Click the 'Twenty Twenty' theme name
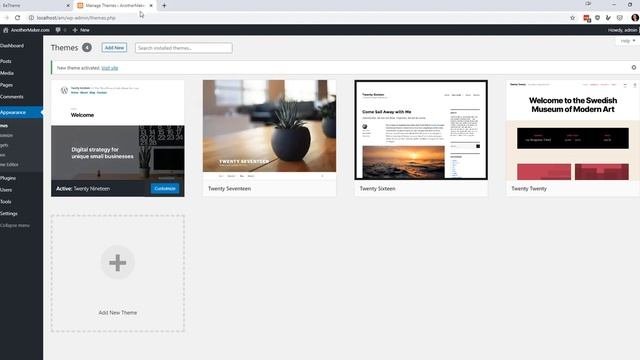Image resolution: width=640 pixels, height=360 pixels. [529, 189]
